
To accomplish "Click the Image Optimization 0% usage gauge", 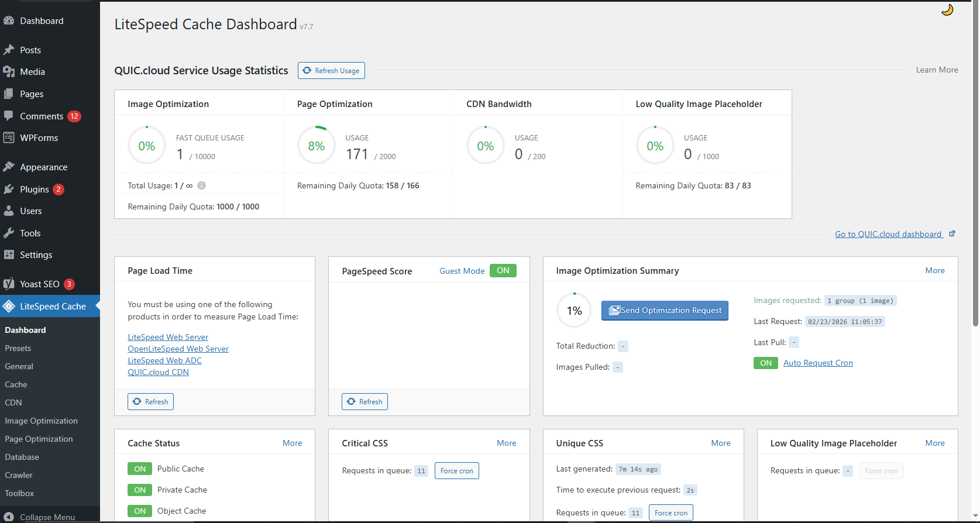I will pyautogui.click(x=147, y=146).
